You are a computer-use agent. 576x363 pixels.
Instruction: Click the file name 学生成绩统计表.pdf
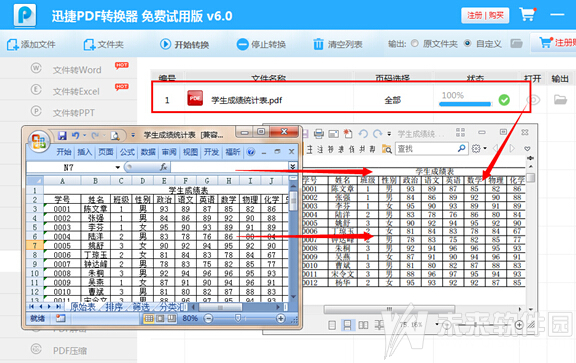(246, 100)
